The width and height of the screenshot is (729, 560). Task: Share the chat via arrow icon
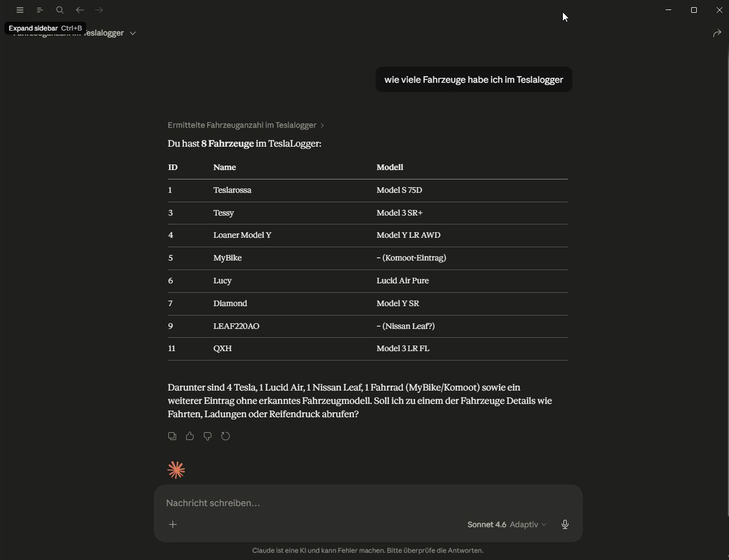click(717, 33)
